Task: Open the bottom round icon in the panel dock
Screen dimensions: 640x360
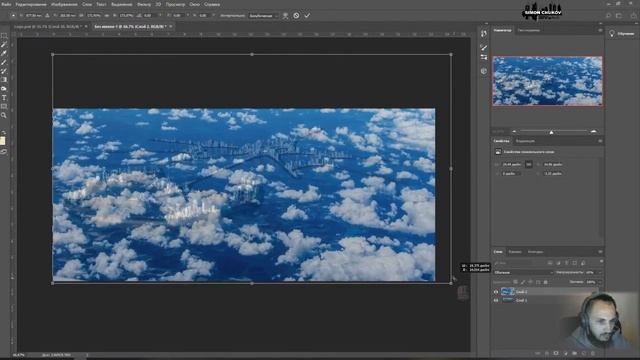Action: [x=484, y=71]
